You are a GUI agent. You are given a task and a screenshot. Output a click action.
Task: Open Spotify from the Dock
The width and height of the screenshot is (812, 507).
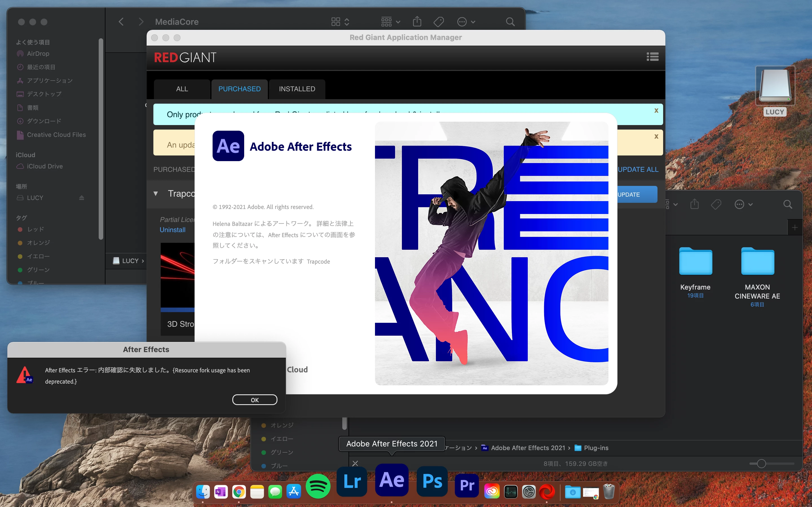[x=318, y=486]
